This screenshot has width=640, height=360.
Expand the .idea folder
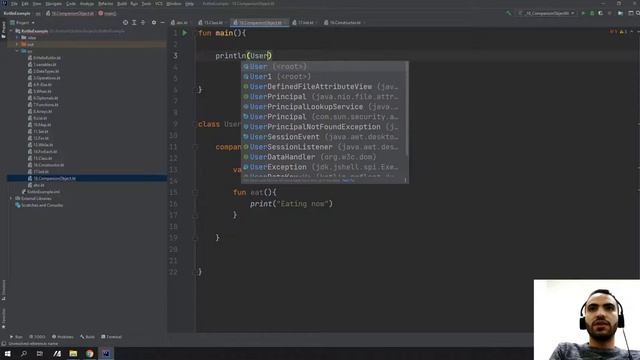coord(17,38)
